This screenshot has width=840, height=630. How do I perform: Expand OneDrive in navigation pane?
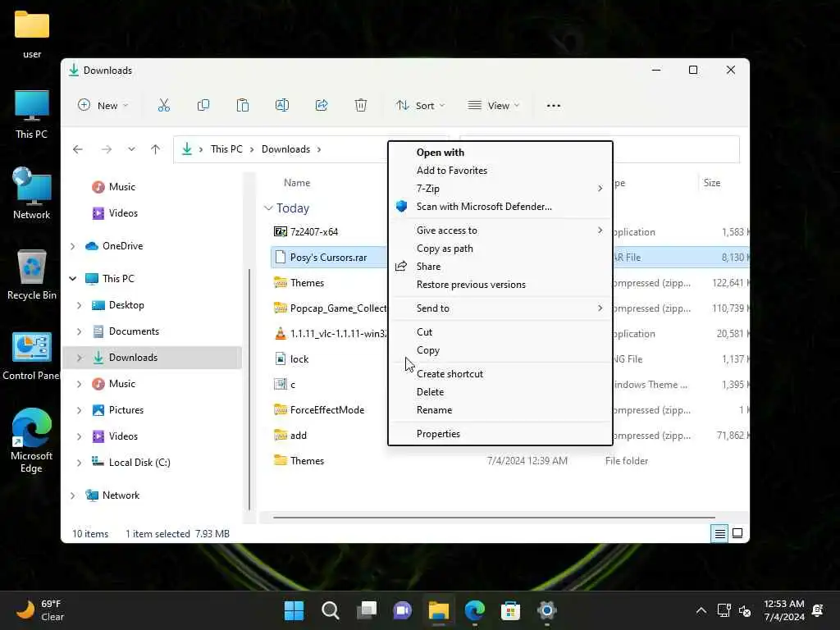73,246
